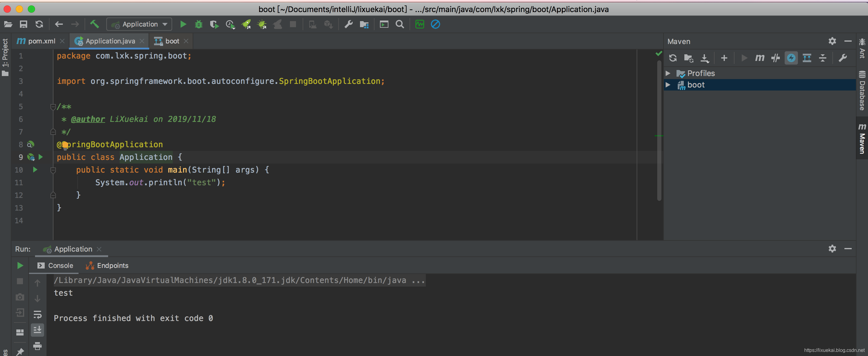Screen dimensions: 868x356
Task: Open the Project tool window stripe
Action: click(5, 57)
